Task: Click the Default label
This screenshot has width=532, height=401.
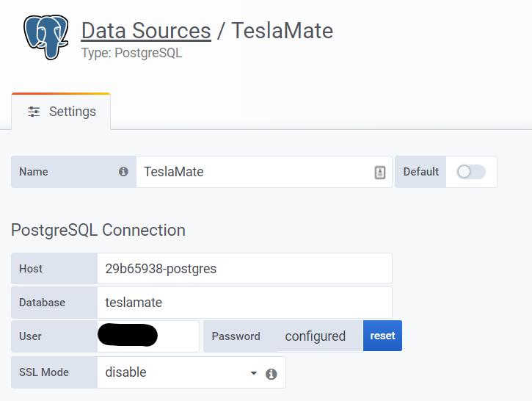Action: (421, 172)
